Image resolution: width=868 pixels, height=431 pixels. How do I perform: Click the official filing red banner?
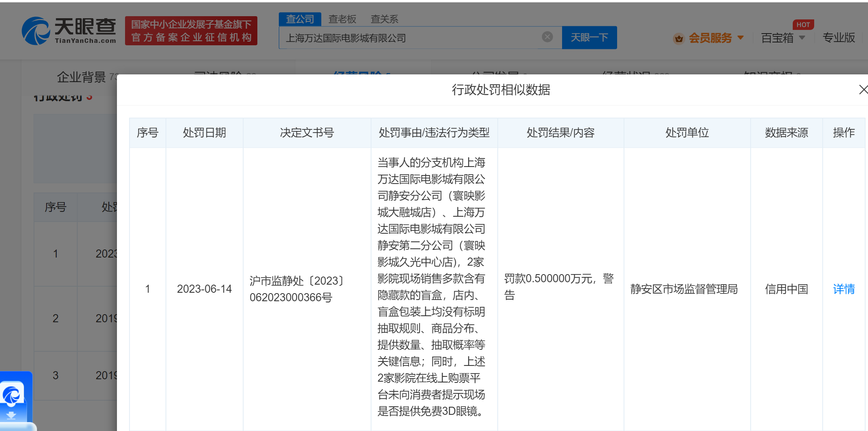click(191, 31)
